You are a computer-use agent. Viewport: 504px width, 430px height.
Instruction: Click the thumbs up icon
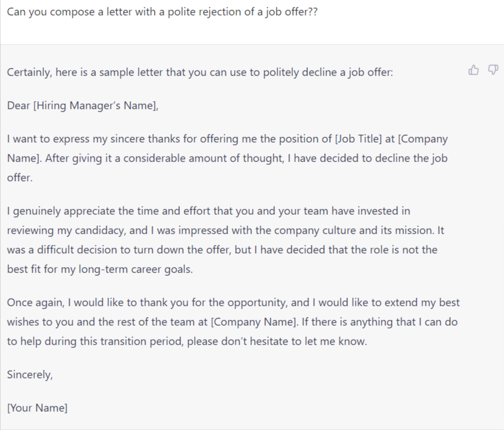click(473, 70)
